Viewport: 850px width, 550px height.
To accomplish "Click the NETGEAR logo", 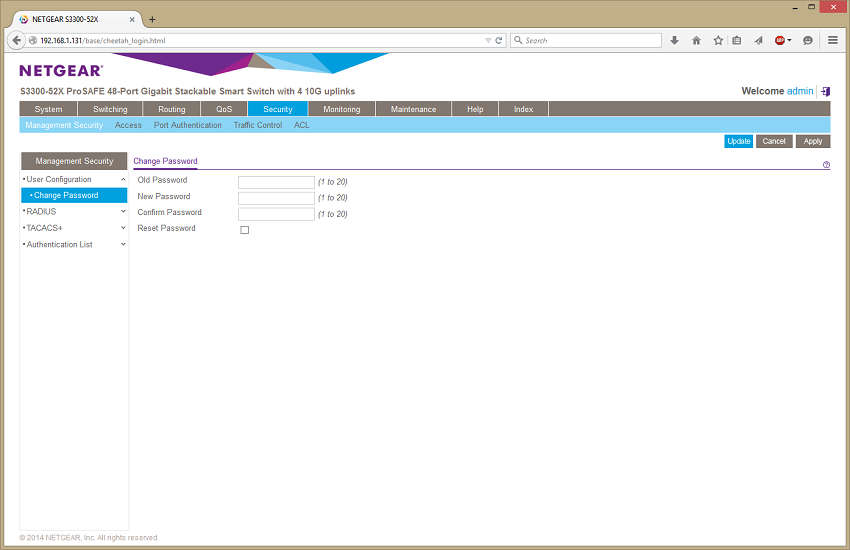I will click(61, 70).
